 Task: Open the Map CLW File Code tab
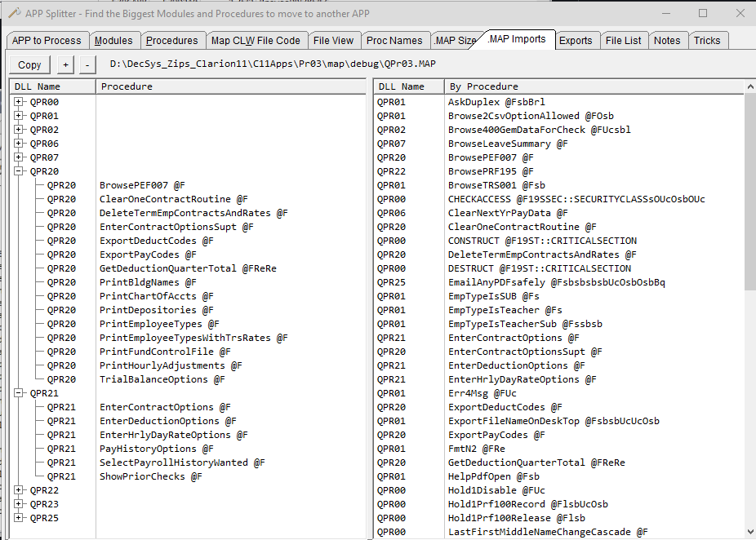(256, 41)
